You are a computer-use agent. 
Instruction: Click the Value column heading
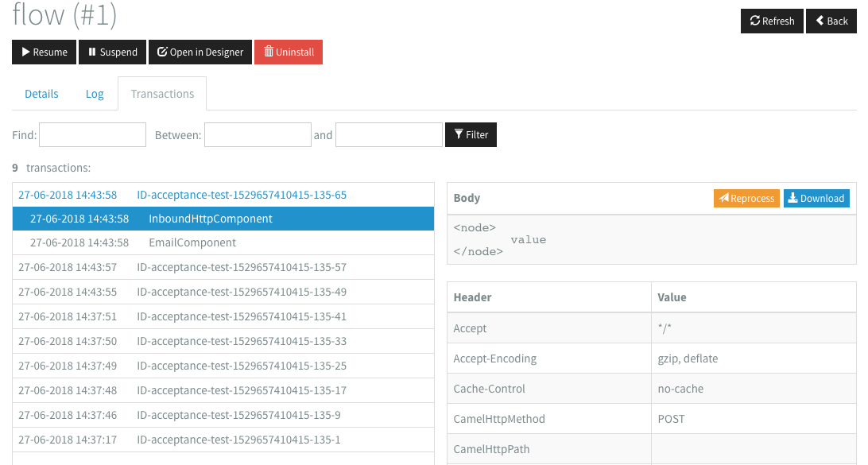click(754, 297)
